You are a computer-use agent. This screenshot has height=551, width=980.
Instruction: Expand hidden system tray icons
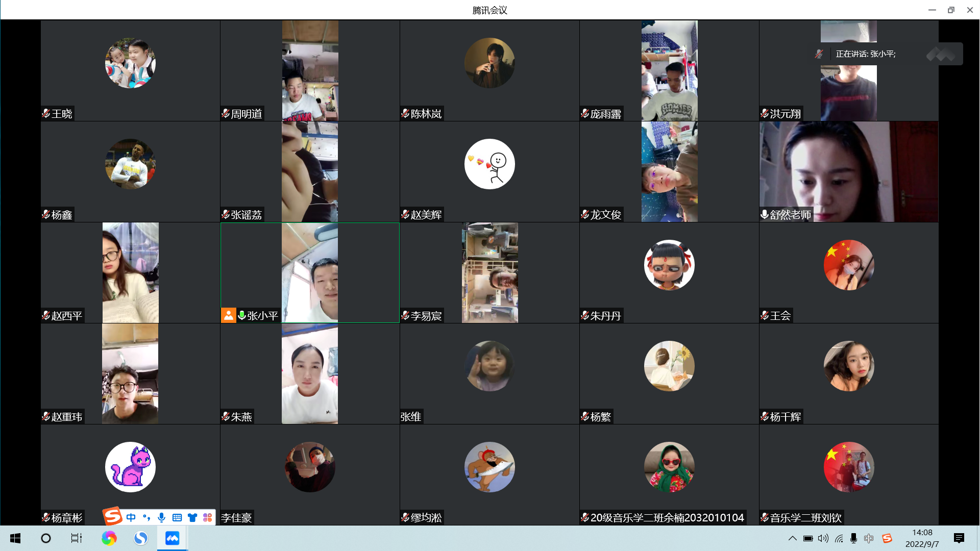coord(793,538)
